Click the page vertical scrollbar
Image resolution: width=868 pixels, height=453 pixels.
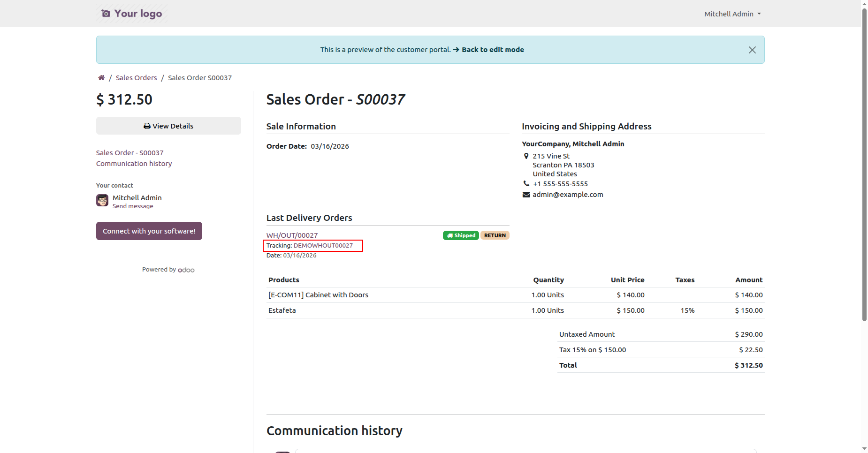pos(864,164)
